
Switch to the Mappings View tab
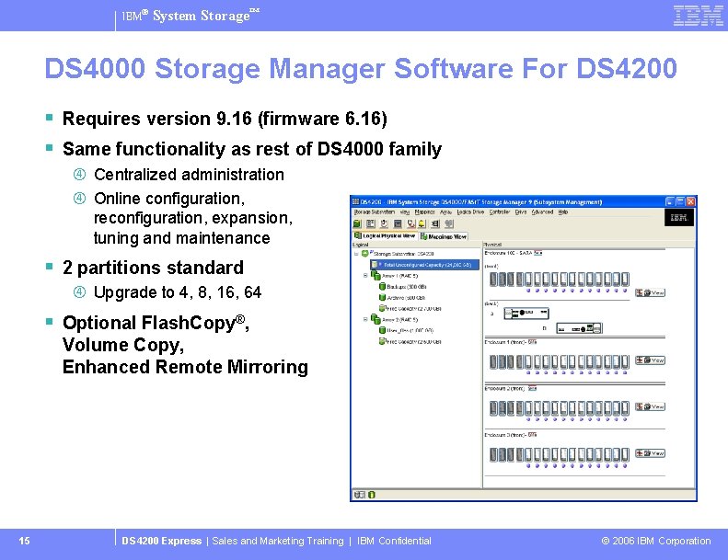click(444, 236)
